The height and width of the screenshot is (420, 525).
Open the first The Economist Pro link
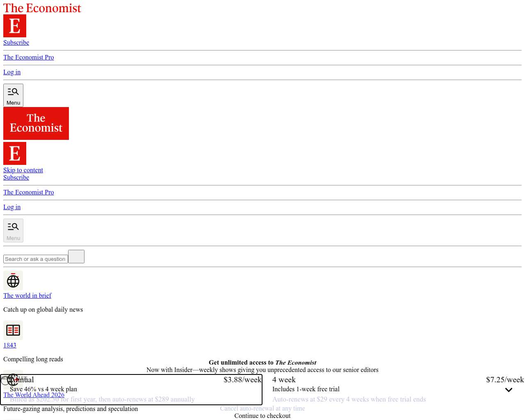click(28, 57)
